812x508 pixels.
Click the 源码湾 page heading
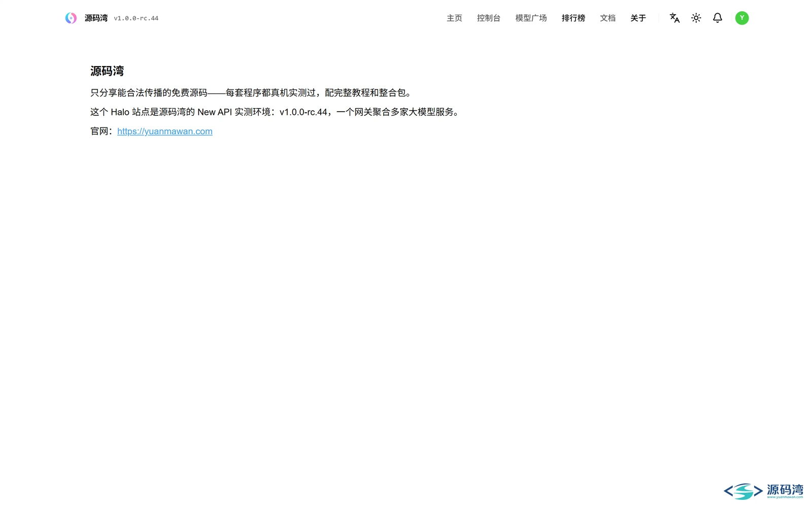(107, 71)
